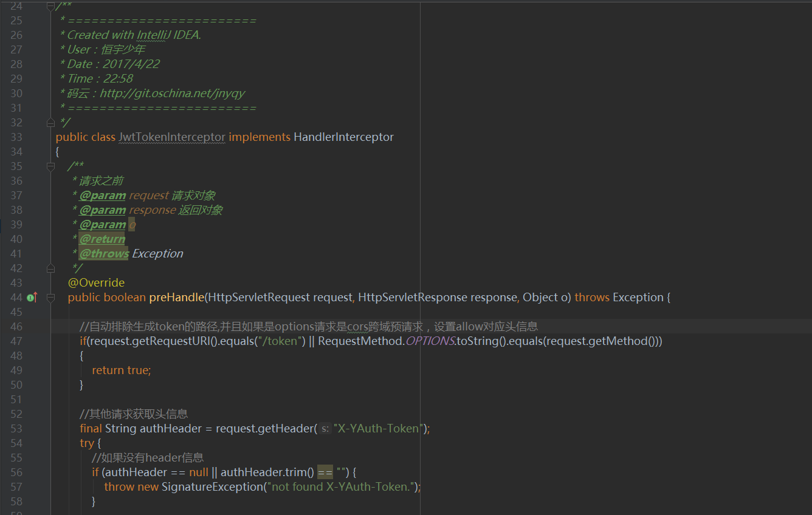Click the implements keyword on line 33
Viewport: 812px width, 515px height.
point(260,137)
